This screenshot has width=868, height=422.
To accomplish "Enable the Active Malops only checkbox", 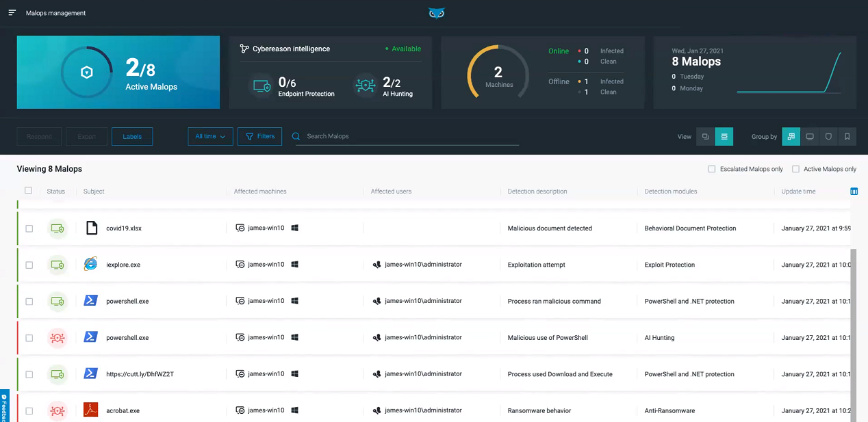I will point(796,169).
